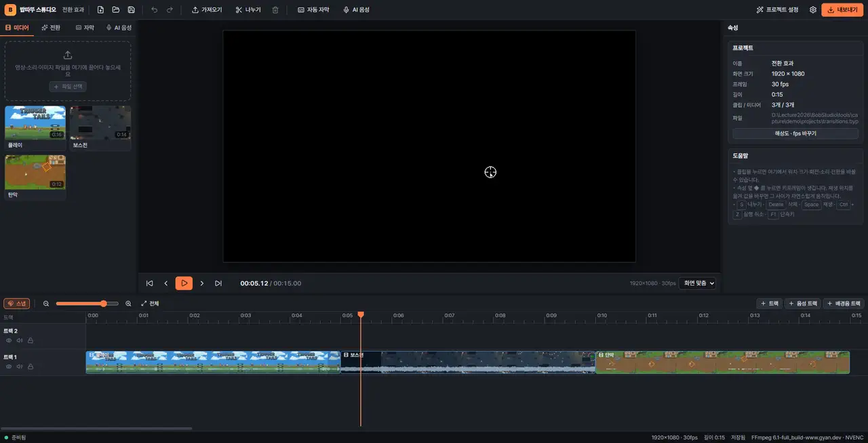This screenshot has width=868, height=443.
Task: Click the timeline zoom slider handle
Action: [104, 303]
